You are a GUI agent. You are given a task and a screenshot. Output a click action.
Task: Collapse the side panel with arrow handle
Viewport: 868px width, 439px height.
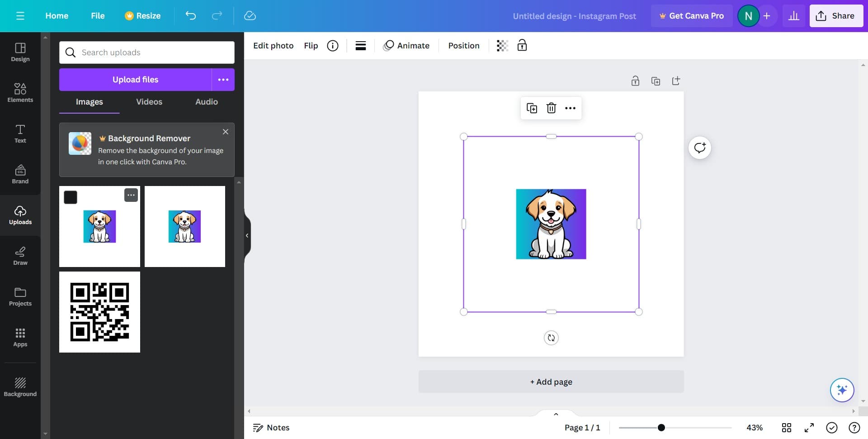[x=247, y=235]
